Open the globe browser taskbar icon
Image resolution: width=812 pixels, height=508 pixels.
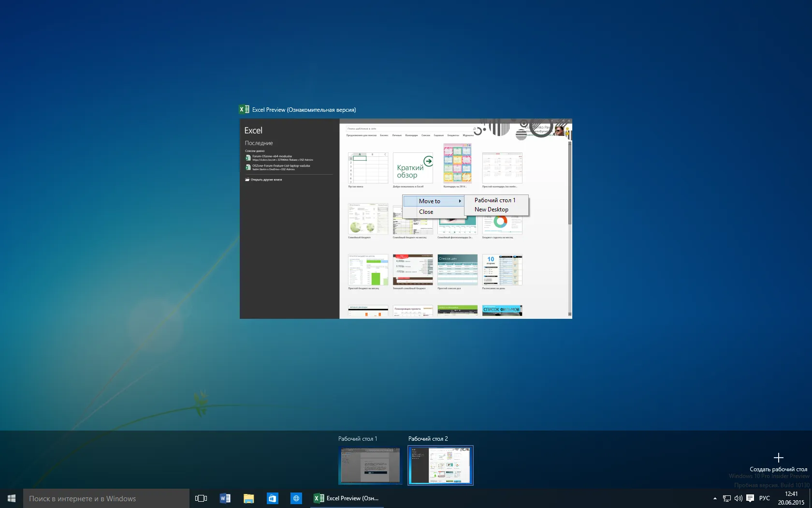(x=296, y=498)
